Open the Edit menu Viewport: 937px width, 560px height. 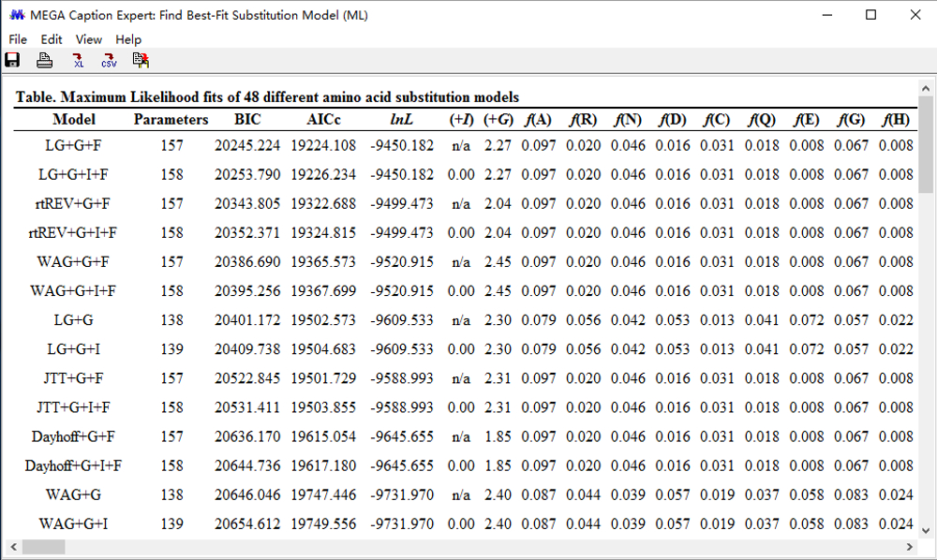(x=52, y=39)
